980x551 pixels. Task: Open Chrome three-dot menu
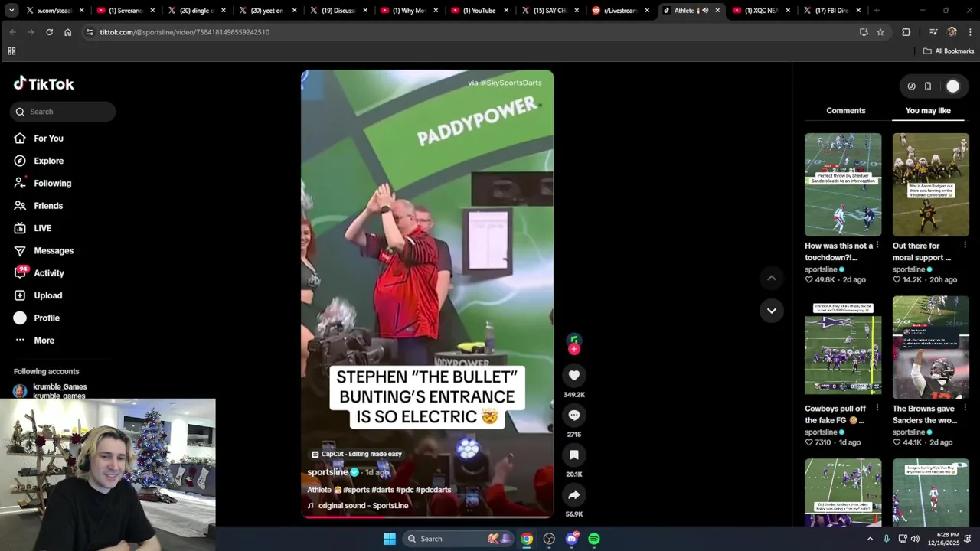970,32
